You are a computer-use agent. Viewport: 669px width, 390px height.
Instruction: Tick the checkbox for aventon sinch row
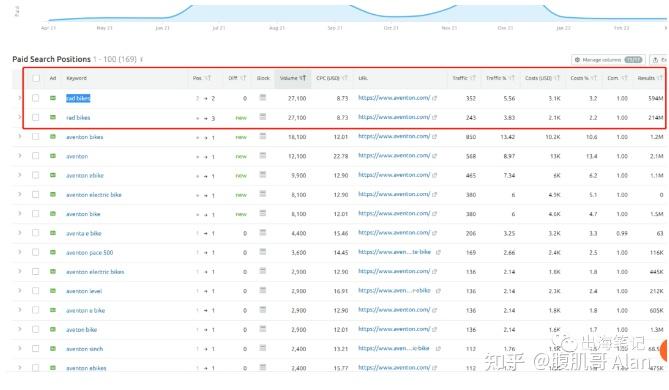point(36,349)
